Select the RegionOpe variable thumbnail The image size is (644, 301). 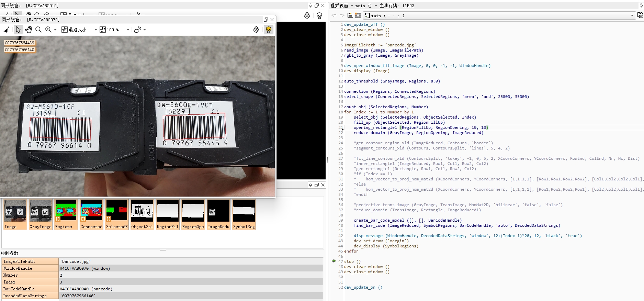tap(193, 214)
